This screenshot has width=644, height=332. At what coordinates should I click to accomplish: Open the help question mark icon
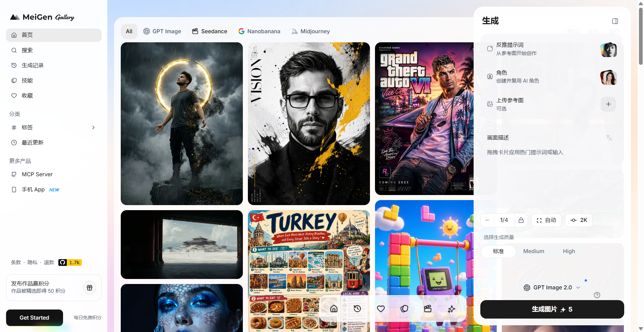coord(597,295)
